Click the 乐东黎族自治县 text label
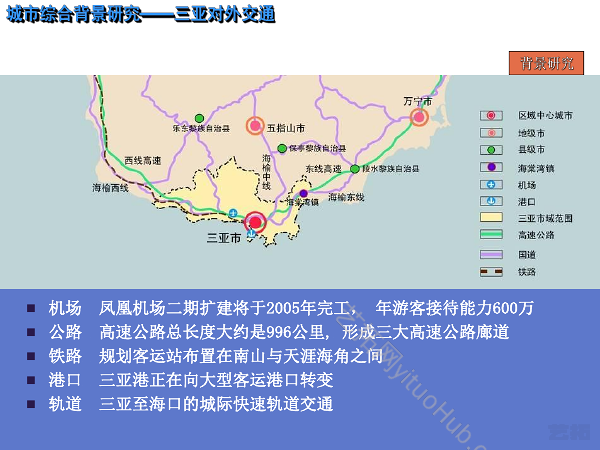The image size is (600, 450). click(x=201, y=129)
